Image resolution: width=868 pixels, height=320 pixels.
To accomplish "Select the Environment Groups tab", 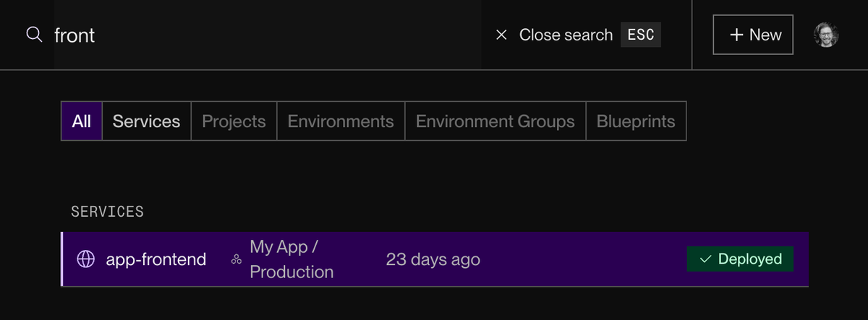I will pyautogui.click(x=495, y=121).
